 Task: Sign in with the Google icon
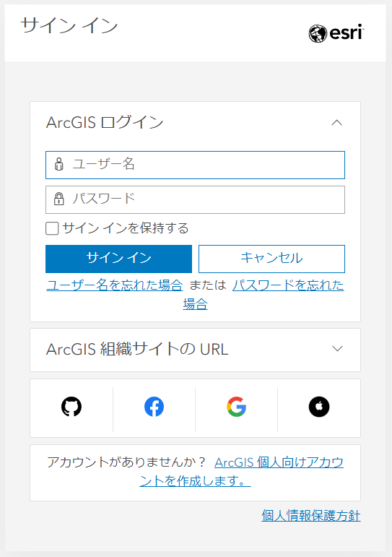point(237,407)
